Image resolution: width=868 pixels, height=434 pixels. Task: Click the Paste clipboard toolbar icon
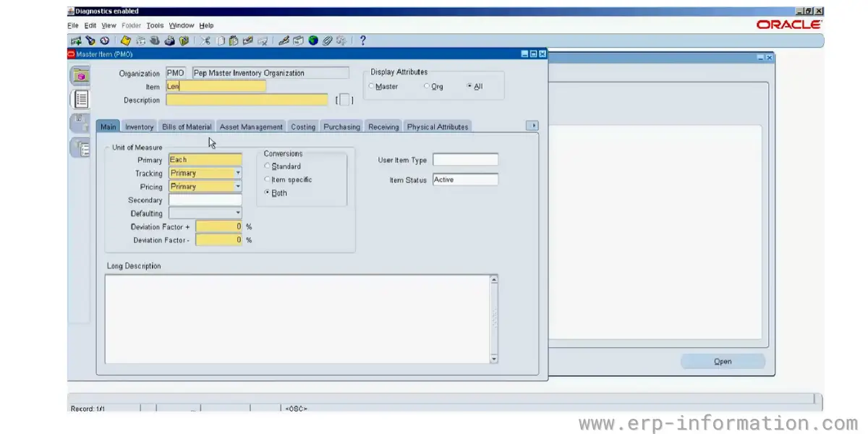coord(234,41)
